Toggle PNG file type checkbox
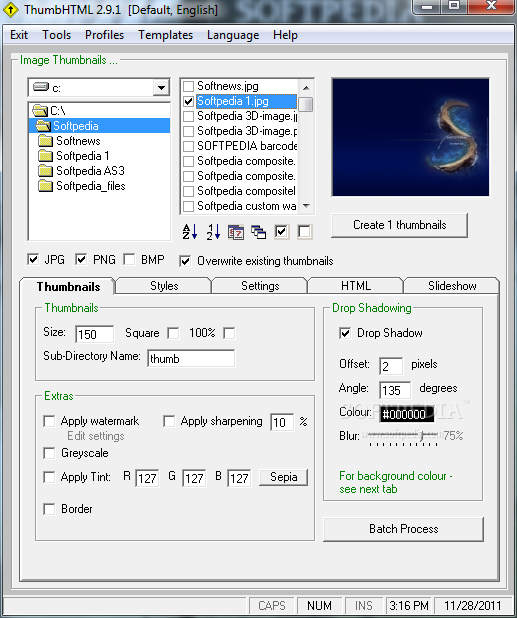517x618 pixels. [81, 260]
